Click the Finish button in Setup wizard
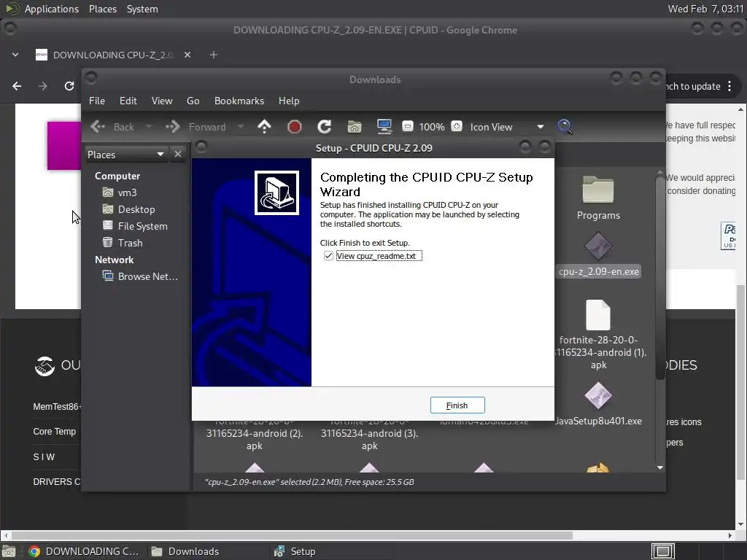 coord(457,405)
